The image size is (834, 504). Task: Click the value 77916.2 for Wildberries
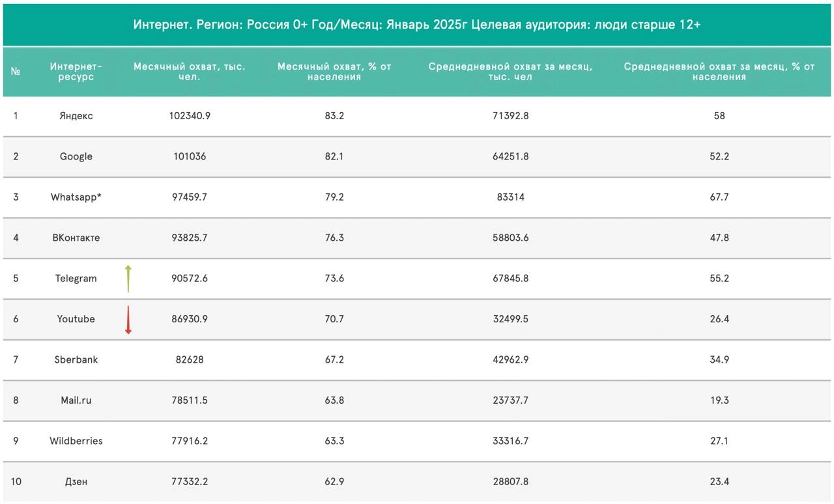(190, 441)
